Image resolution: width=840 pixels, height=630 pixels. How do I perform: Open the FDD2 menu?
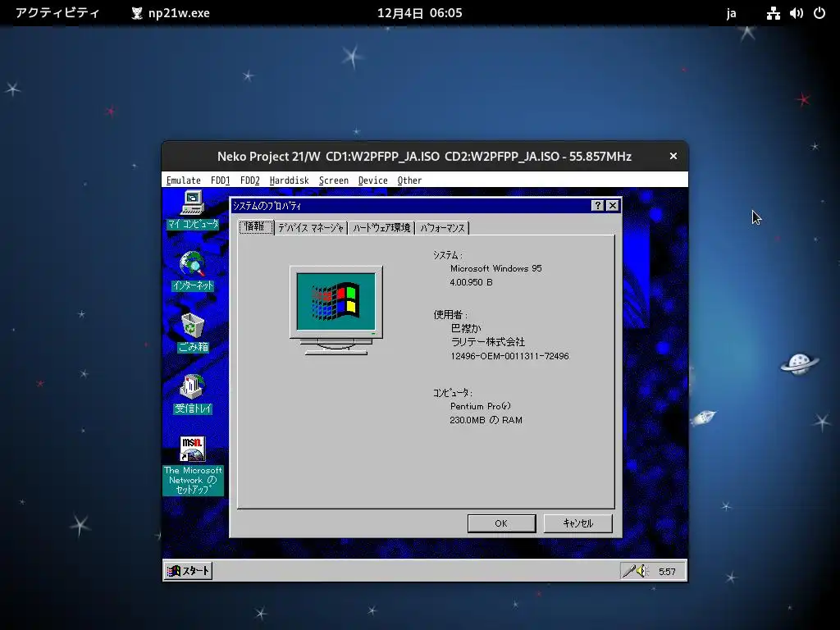249,180
